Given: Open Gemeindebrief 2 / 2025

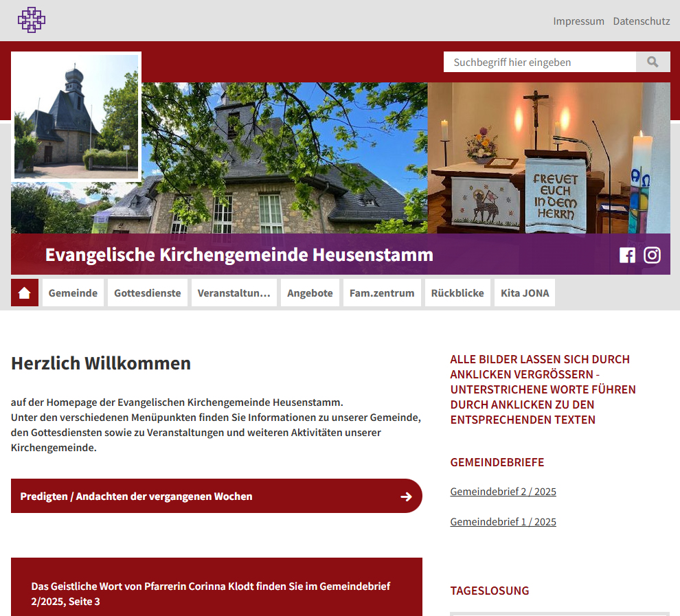Looking at the screenshot, I should pyautogui.click(x=503, y=492).
